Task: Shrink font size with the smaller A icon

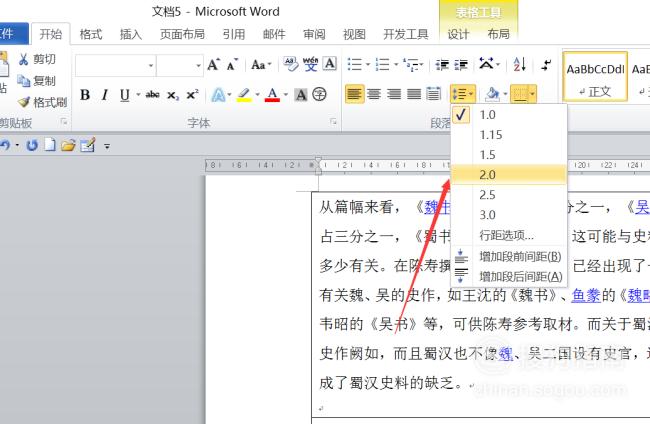Action: [232, 65]
